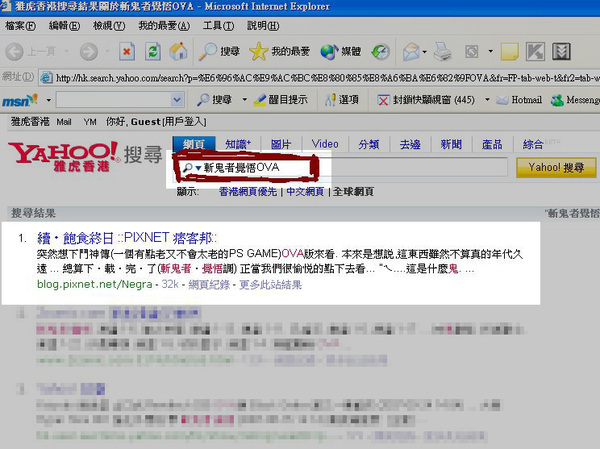Expand the Forward button history dropdown arrow

(x=108, y=51)
